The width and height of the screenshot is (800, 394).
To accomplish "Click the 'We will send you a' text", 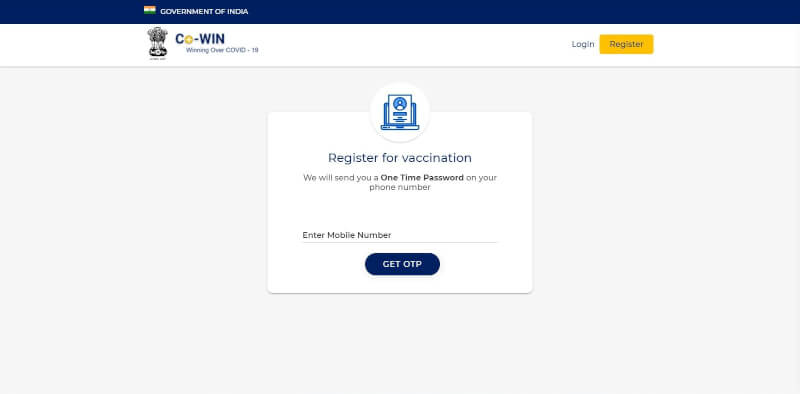I will coord(341,178).
